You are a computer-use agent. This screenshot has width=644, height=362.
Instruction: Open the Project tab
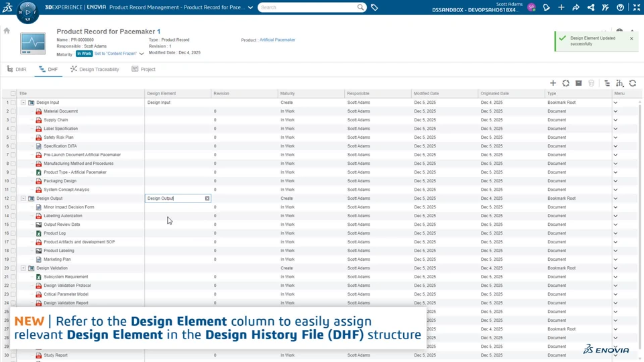coord(144,69)
